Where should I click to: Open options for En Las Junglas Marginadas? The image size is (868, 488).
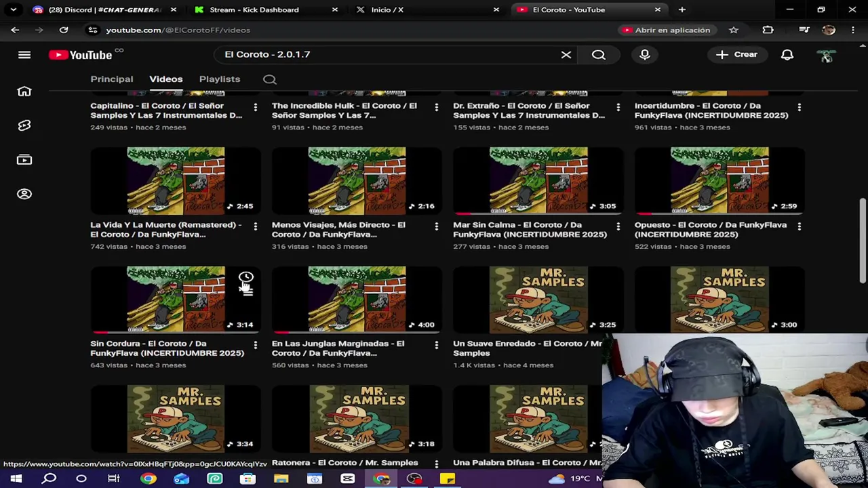[436, 345]
